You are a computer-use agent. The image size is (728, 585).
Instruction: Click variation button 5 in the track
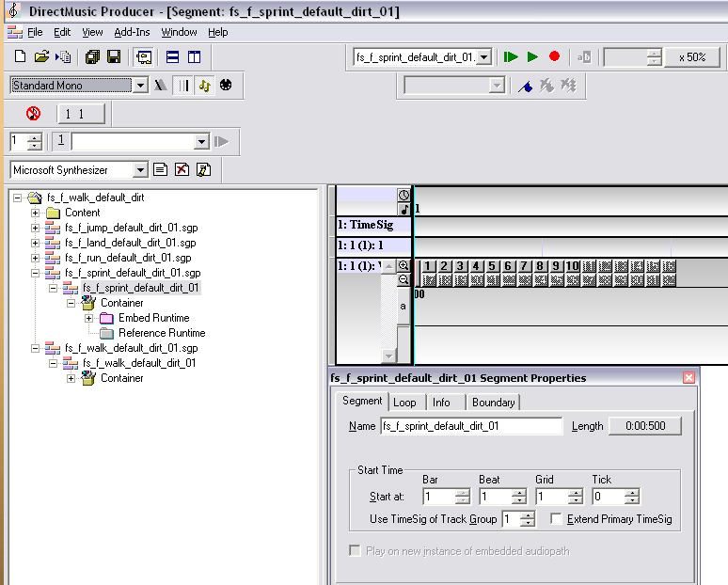(x=492, y=266)
